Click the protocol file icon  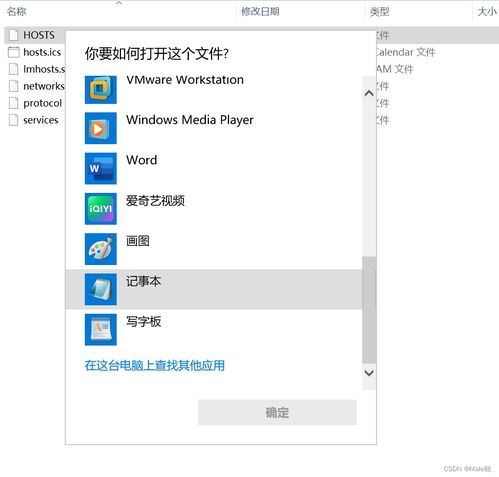tap(13, 103)
